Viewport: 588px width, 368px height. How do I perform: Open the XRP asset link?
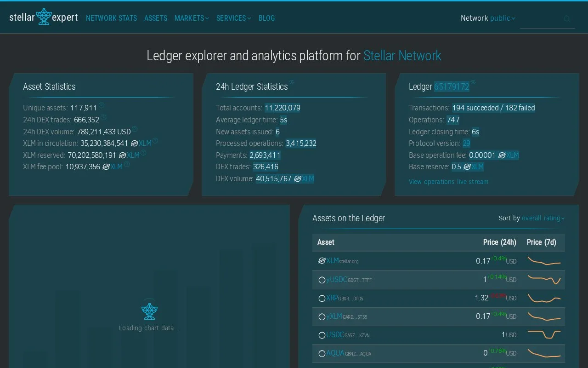(x=332, y=298)
